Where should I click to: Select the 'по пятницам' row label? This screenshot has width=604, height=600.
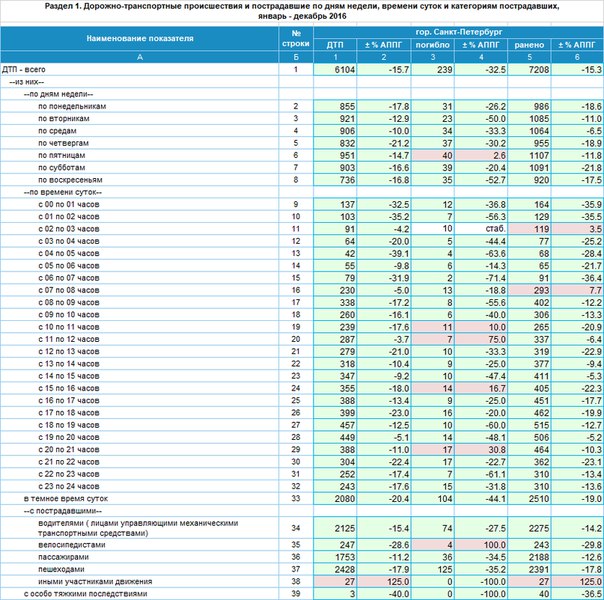pos(62,156)
